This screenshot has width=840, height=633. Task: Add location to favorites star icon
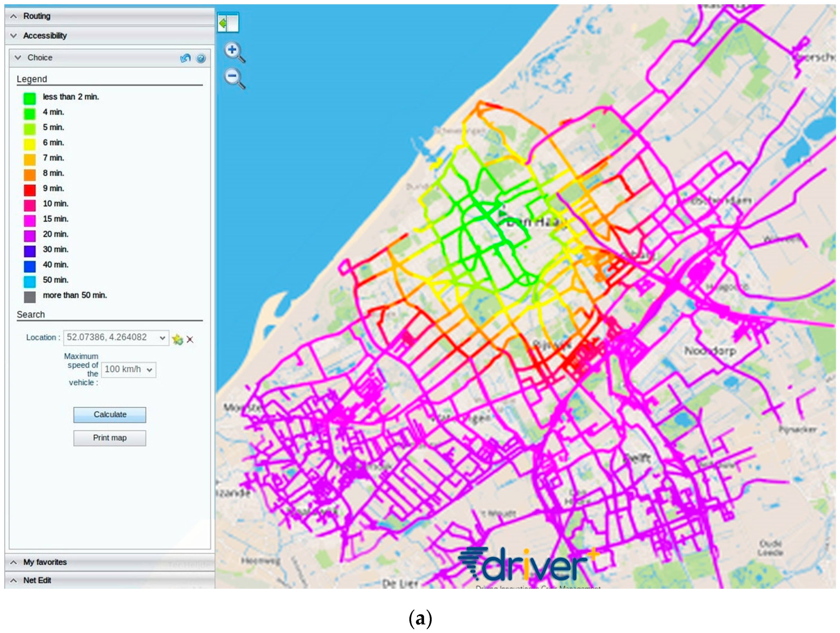click(177, 339)
